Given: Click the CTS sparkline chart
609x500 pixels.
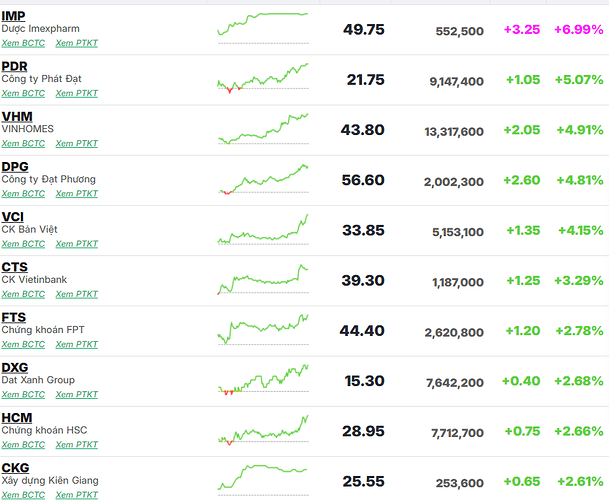Looking at the screenshot, I should point(263,279).
